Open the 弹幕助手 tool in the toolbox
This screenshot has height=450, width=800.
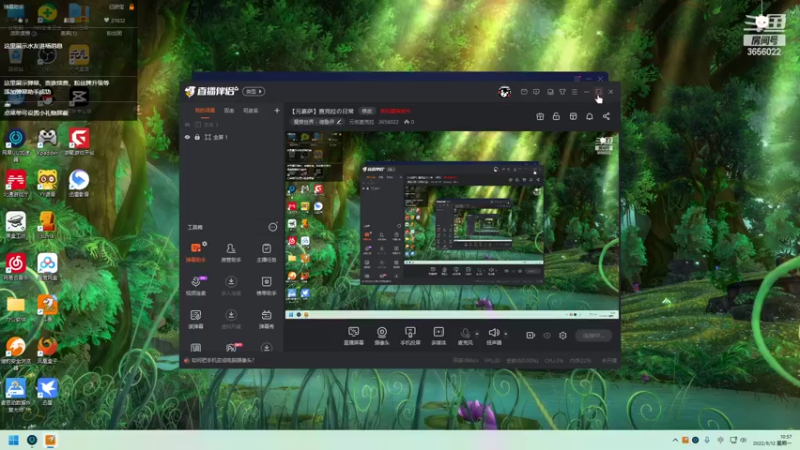(x=196, y=253)
